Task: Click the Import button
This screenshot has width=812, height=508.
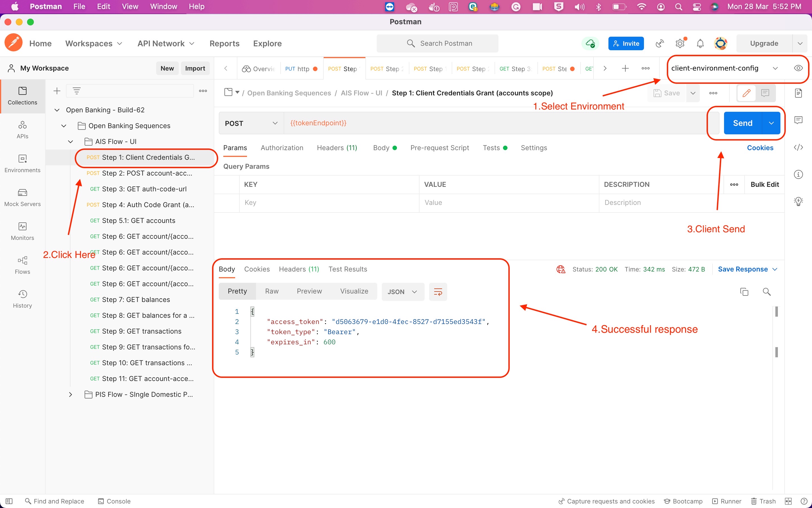Action: click(195, 68)
